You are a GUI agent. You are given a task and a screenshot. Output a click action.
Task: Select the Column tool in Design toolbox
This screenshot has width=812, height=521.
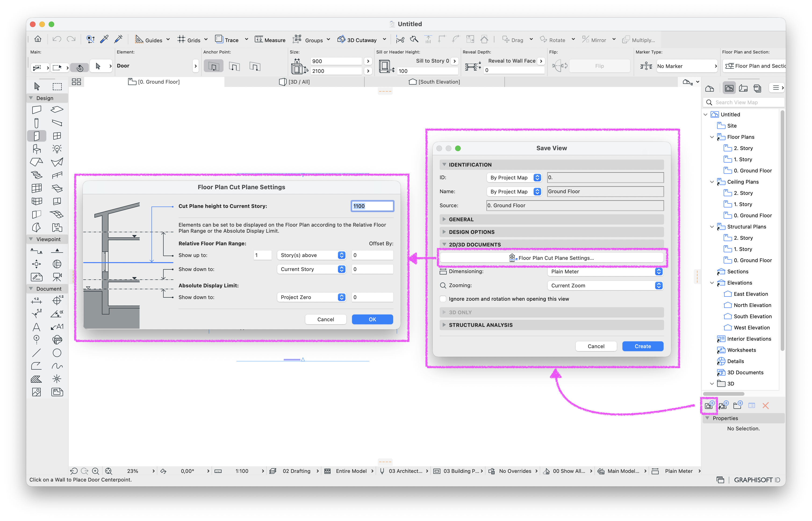pos(36,123)
